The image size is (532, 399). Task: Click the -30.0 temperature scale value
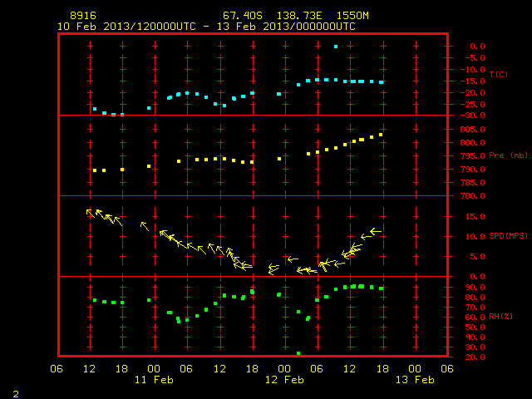[x=472, y=116]
